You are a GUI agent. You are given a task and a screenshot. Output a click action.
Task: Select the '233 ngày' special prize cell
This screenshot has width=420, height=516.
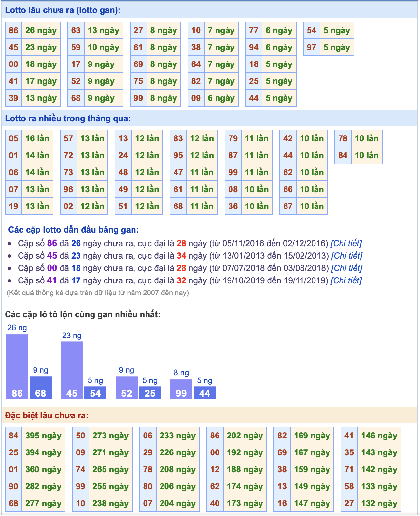[x=178, y=436]
